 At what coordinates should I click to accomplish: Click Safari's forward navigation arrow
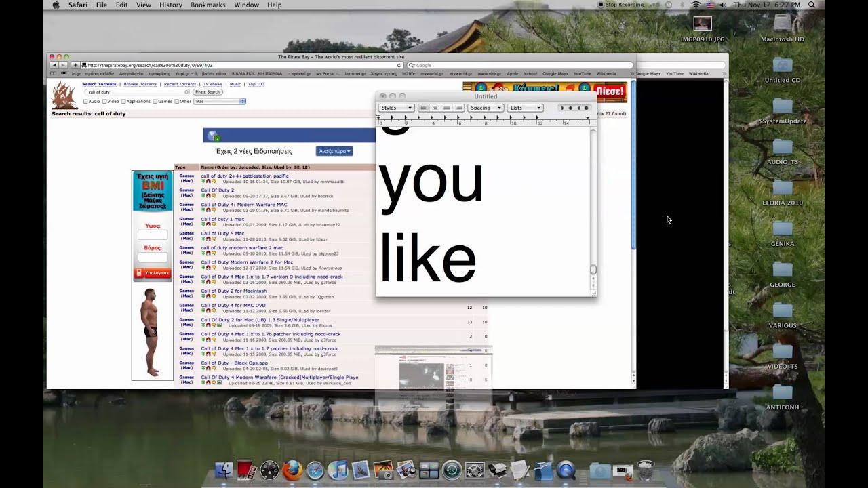pyautogui.click(x=62, y=65)
